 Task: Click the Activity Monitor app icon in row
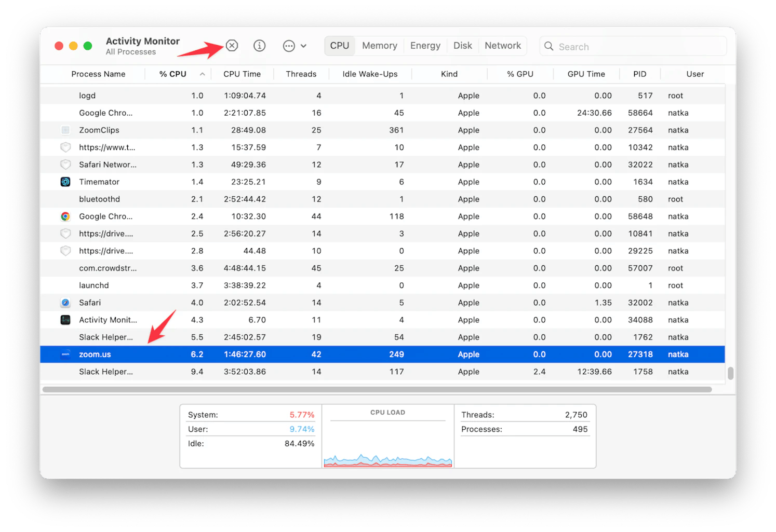65,320
